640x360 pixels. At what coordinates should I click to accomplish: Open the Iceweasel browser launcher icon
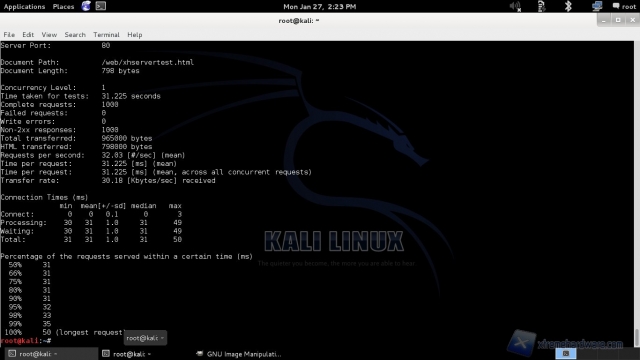tap(86, 6)
